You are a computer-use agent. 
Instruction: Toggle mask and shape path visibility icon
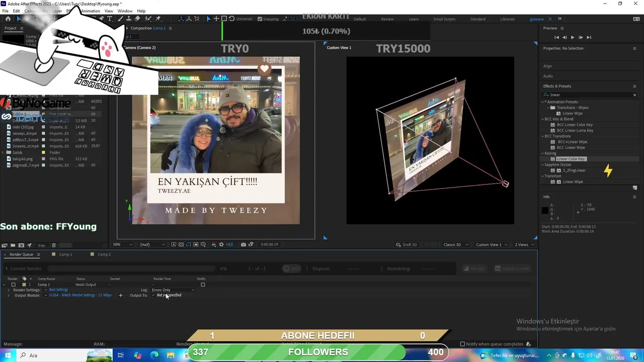tap(188, 244)
